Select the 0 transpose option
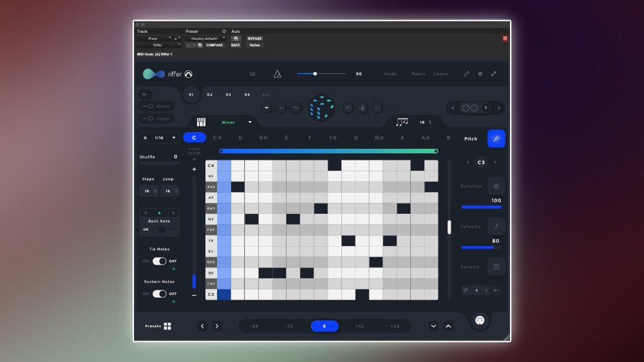 click(x=325, y=327)
